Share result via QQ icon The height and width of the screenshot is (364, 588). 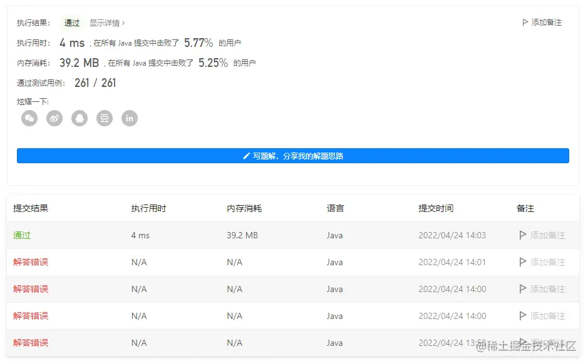(80, 118)
